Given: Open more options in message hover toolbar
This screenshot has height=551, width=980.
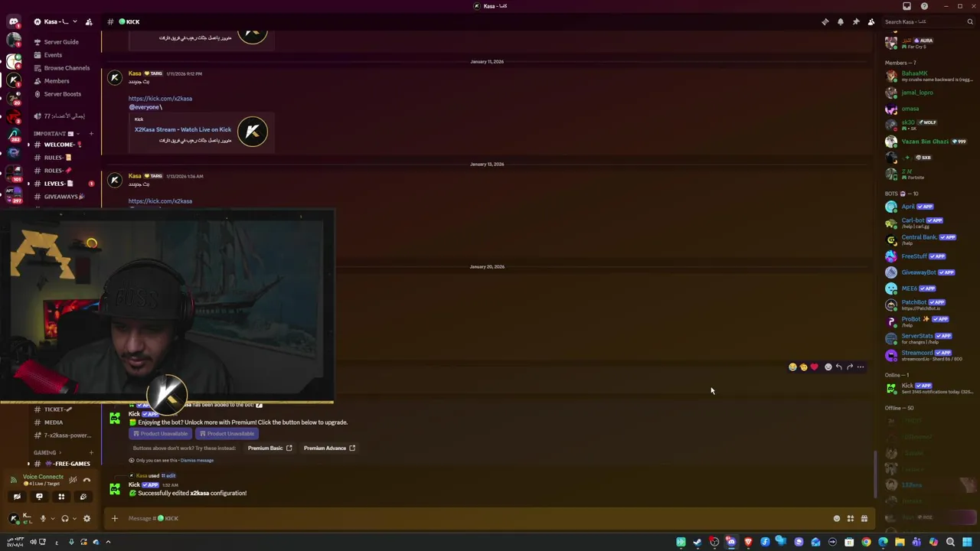Looking at the screenshot, I should [861, 367].
